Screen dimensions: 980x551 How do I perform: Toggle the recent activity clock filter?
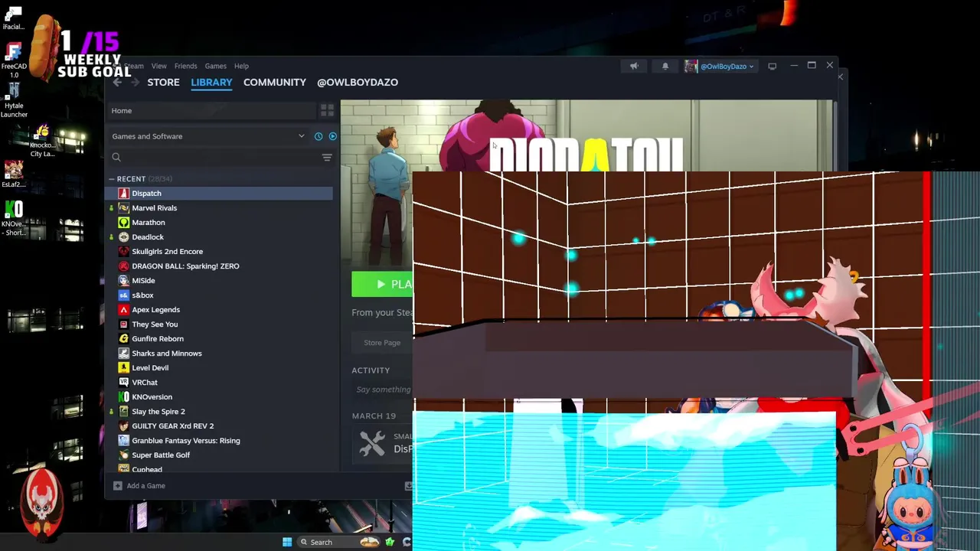pyautogui.click(x=318, y=136)
